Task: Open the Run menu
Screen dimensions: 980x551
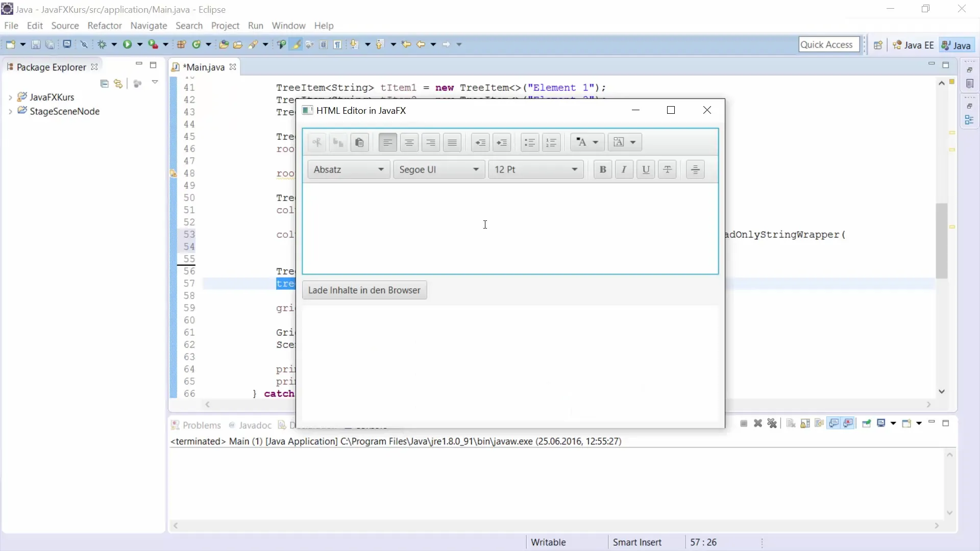Action: tap(256, 26)
